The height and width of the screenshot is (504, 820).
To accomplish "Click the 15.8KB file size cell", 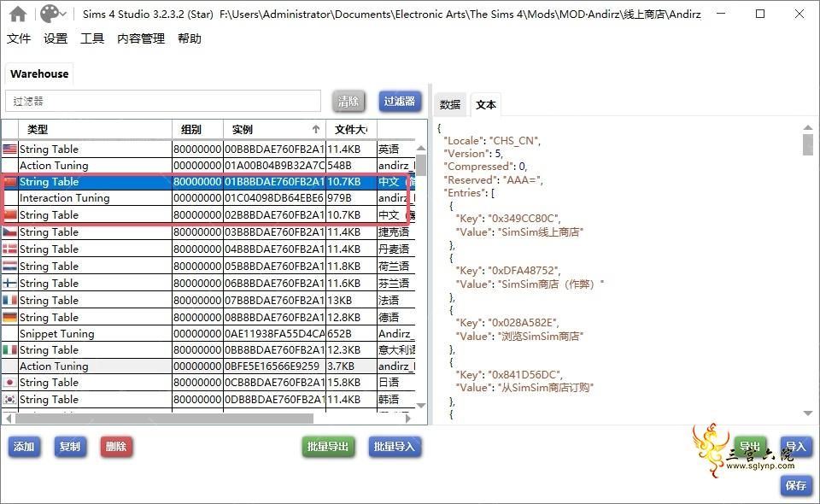I will click(351, 382).
